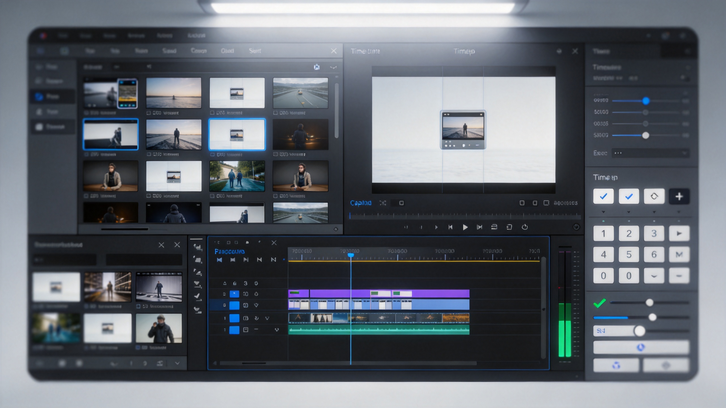Viewport: 726px width, 408px height.
Task: Toggle the blue enable box on light-blue track
Action: point(235,305)
